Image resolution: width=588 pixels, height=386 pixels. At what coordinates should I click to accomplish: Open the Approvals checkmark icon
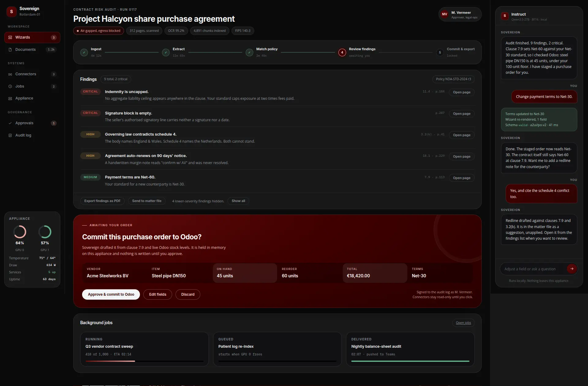pos(10,123)
